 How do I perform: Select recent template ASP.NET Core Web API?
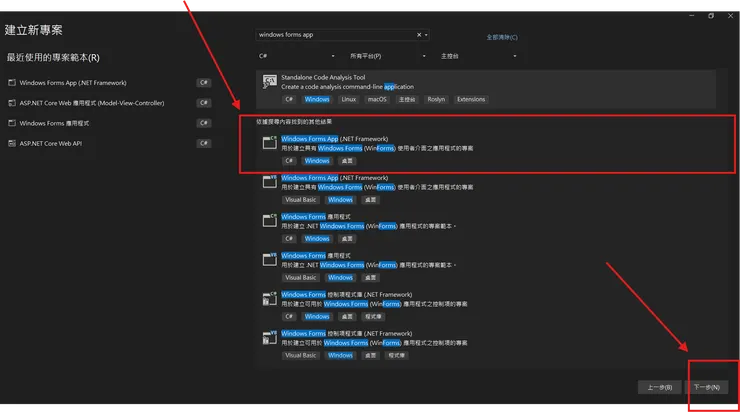[50, 143]
